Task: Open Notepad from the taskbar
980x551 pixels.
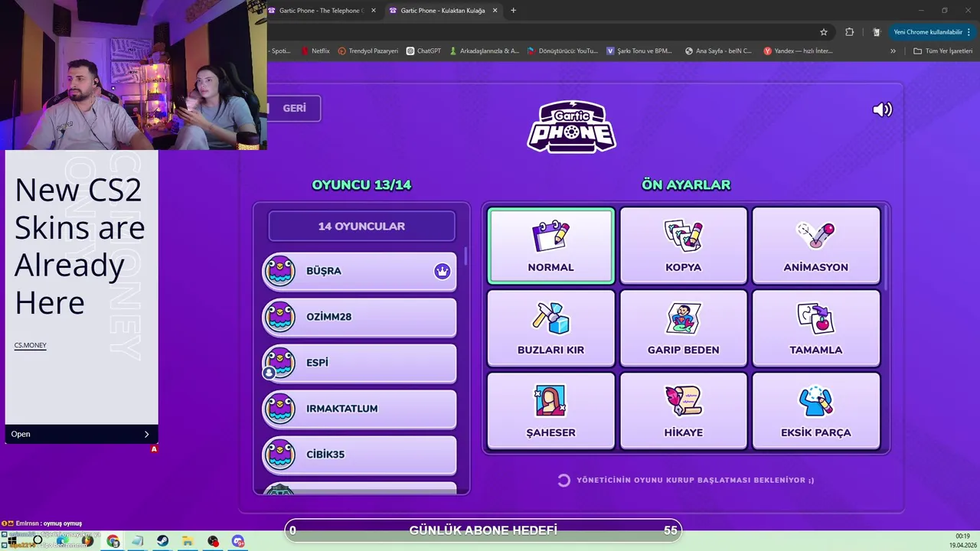Action: 138,542
